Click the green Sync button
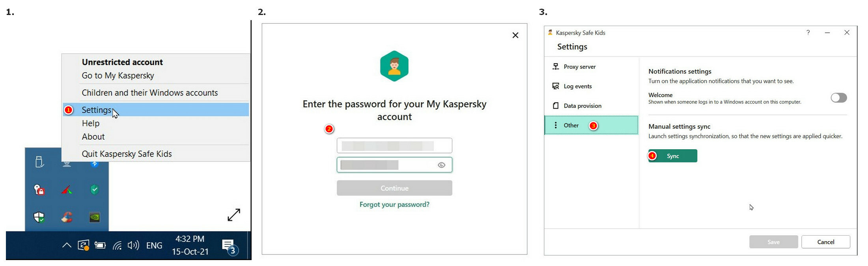 coord(672,156)
